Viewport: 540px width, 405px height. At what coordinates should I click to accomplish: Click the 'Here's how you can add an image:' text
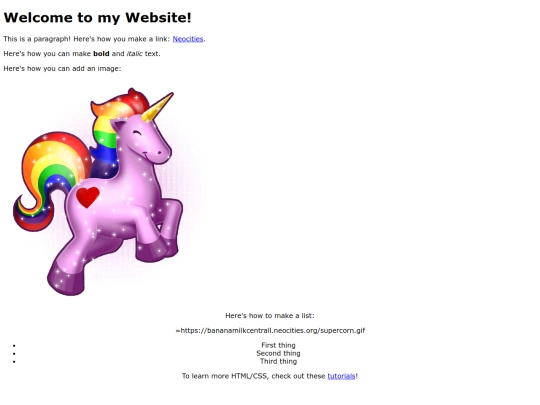(x=62, y=69)
